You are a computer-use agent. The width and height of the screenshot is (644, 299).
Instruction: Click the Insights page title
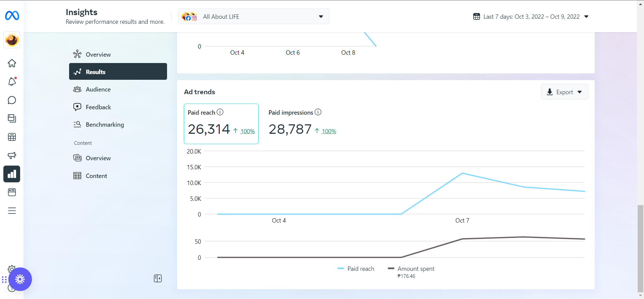coord(82,12)
